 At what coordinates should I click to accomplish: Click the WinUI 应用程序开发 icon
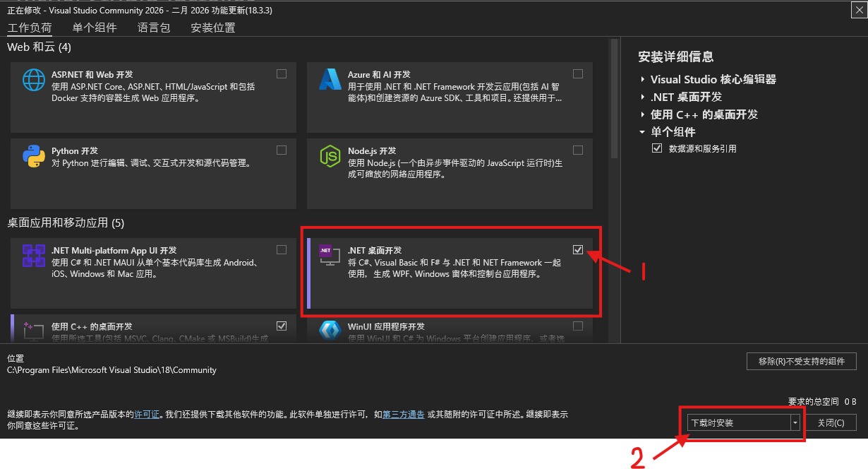point(330,331)
